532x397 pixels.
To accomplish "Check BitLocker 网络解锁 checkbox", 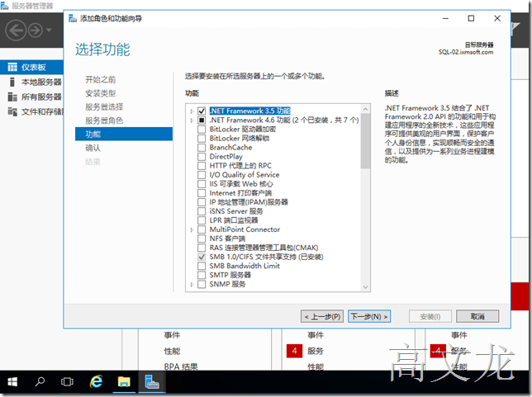I will pyautogui.click(x=202, y=139).
